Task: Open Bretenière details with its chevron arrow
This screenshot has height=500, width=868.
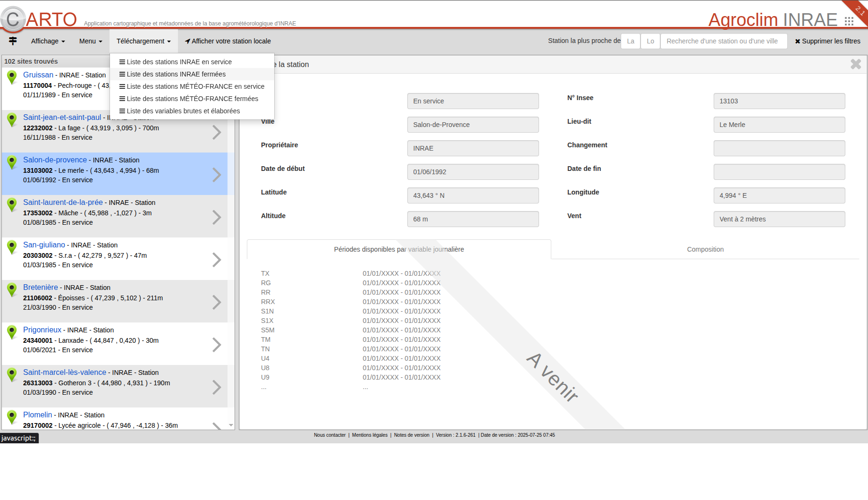Action: (x=216, y=302)
